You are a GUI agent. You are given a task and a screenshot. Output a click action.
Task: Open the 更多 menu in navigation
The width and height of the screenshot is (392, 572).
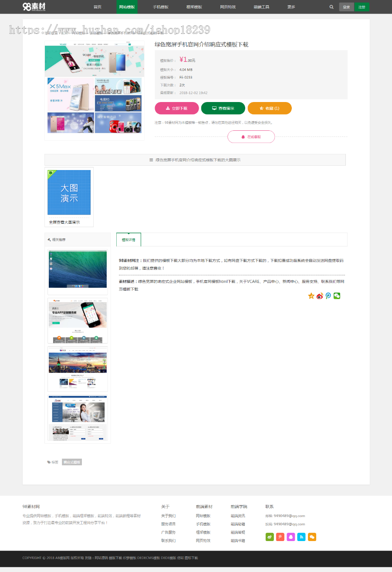click(291, 7)
